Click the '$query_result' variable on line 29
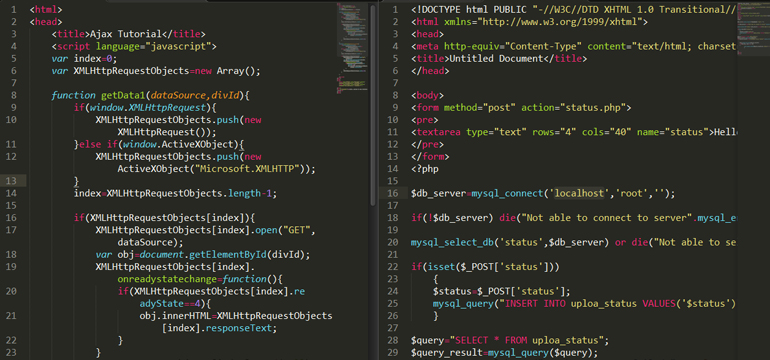Screen dimensions: 770x360 point(446,353)
